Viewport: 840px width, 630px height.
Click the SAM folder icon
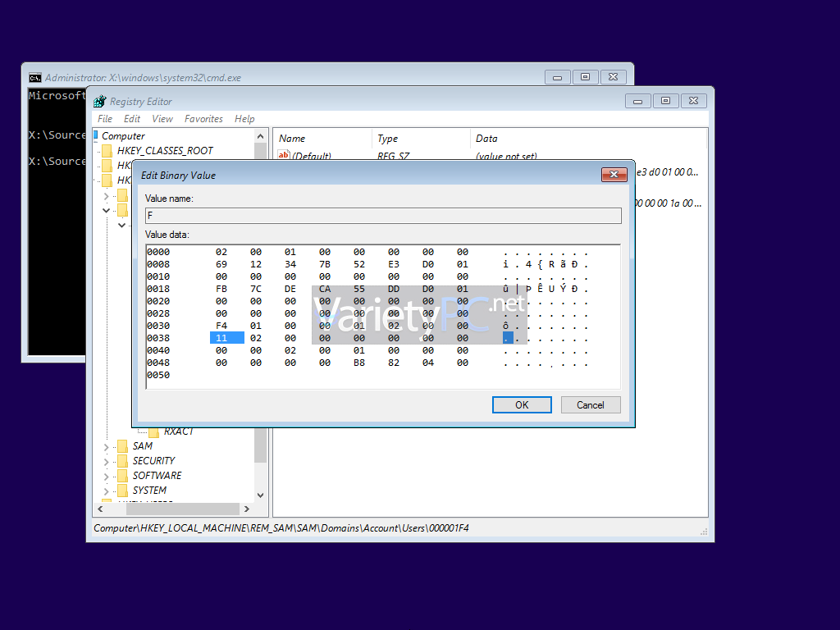(123, 445)
